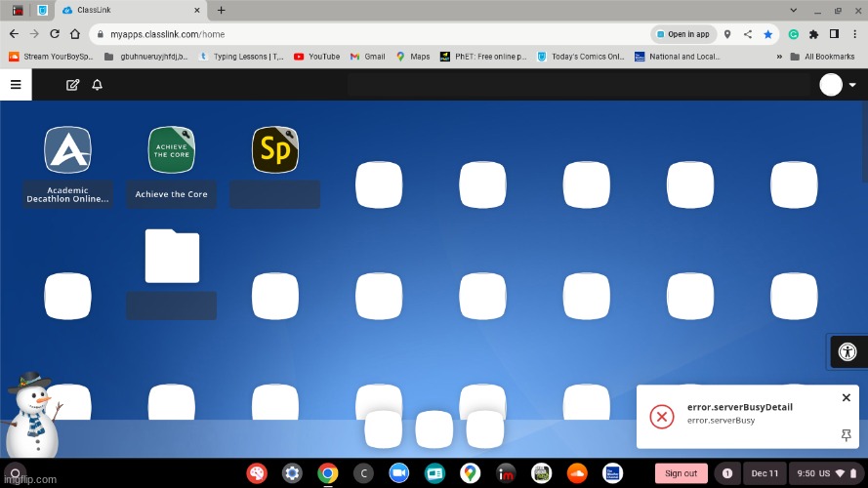The image size is (868, 488).
Task: Click the ClassLink search bar
Action: (x=578, y=85)
